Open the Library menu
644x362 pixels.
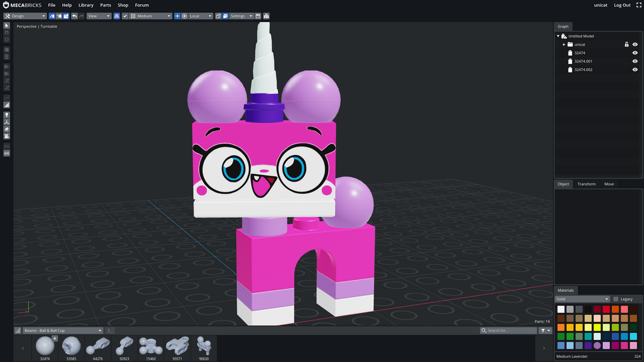click(86, 5)
